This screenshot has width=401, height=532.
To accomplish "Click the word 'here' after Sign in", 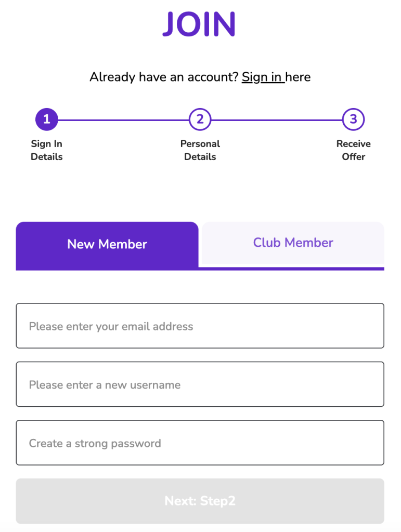I will (298, 77).
